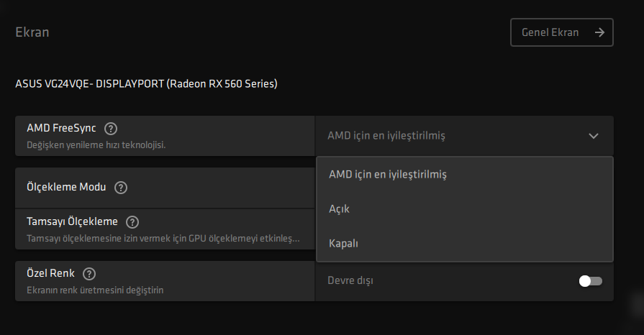Collapse the AMD FreeSync dropdown chevron

[x=593, y=136]
